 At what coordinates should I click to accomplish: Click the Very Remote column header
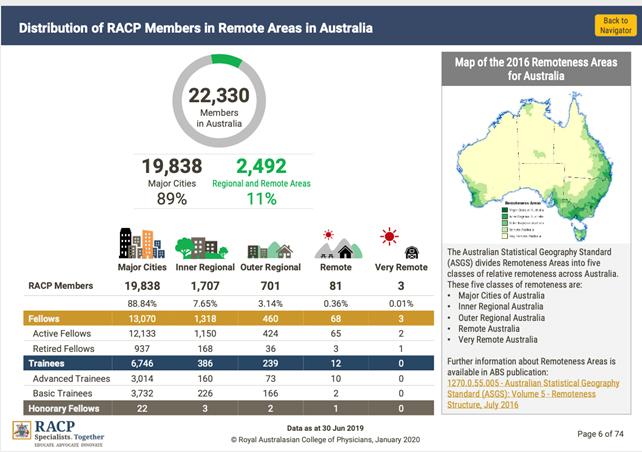[x=401, y=267]
